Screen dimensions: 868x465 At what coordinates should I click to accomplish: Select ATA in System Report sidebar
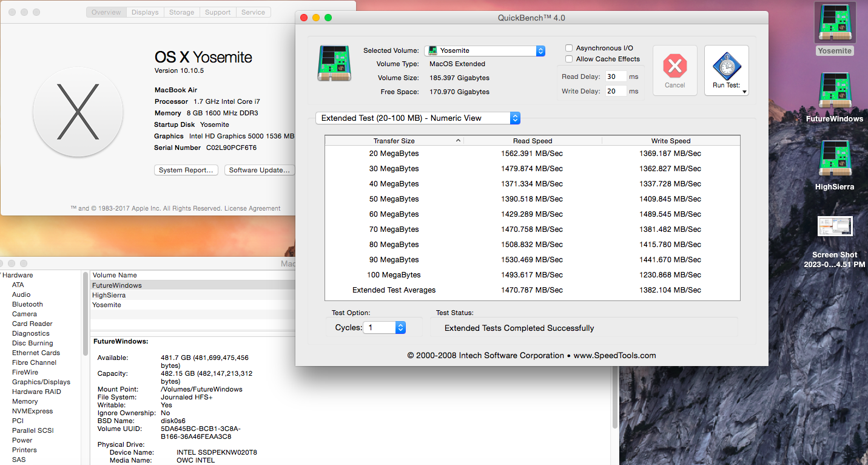18,285
